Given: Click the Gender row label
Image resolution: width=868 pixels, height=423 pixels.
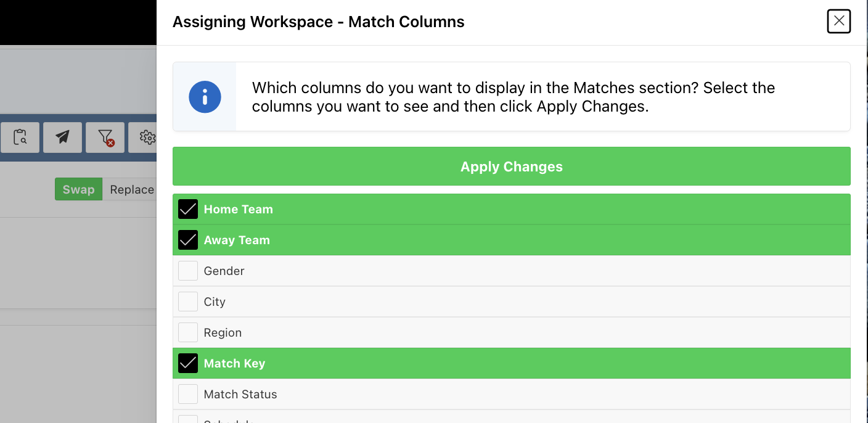Looking at the screenshot, I should [x=224, y=271].
